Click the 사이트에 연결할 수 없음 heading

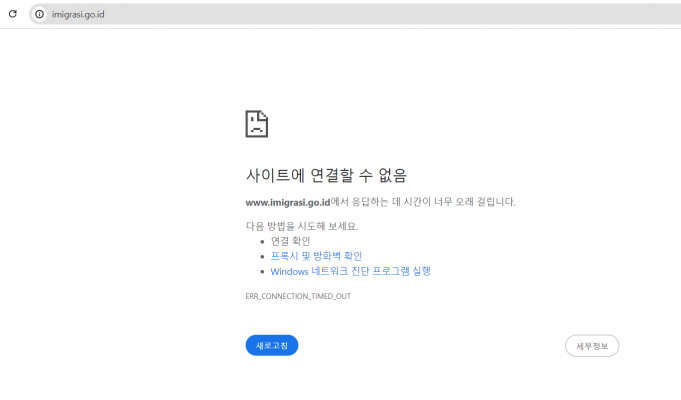(326, 175)
